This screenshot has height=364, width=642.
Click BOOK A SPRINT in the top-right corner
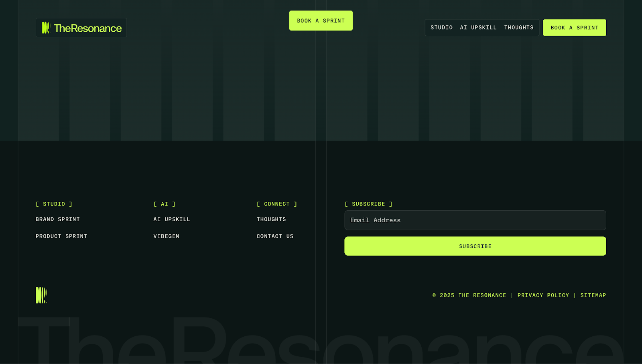(574, 27)
